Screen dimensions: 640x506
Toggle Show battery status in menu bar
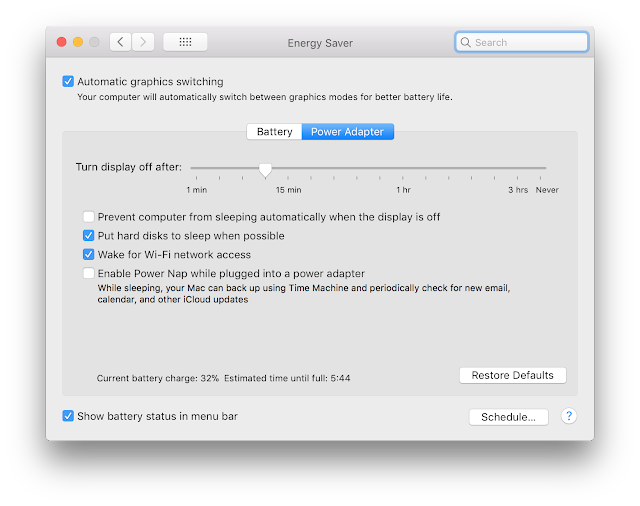[68, 416]
